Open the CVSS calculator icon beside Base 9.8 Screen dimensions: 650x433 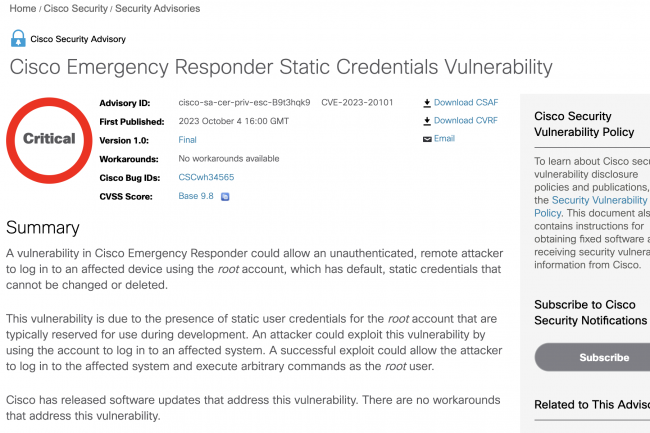[225, 197]
